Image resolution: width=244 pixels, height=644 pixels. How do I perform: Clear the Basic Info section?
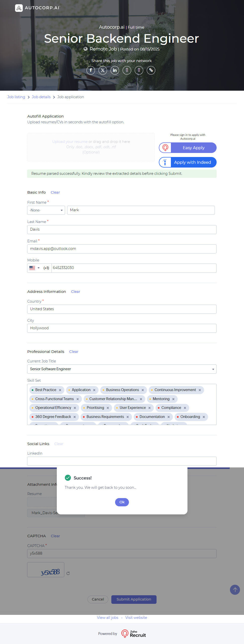click(x=55, y=192)
